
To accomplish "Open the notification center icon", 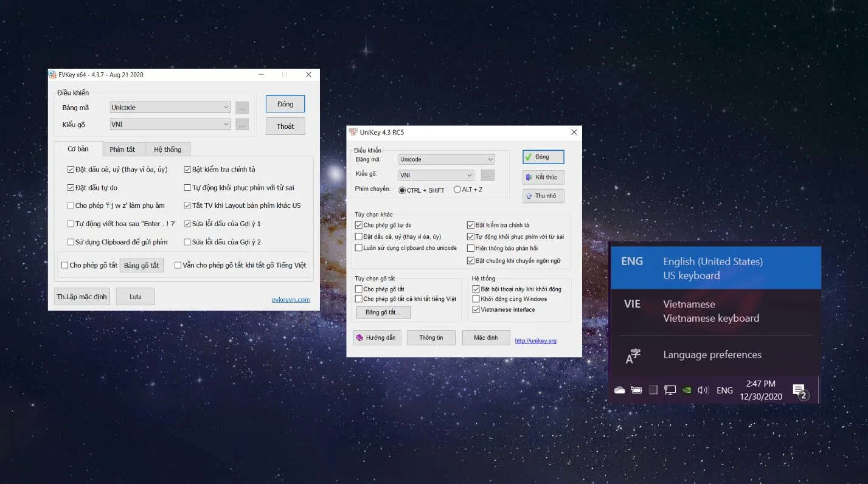I will coord(800,392).
